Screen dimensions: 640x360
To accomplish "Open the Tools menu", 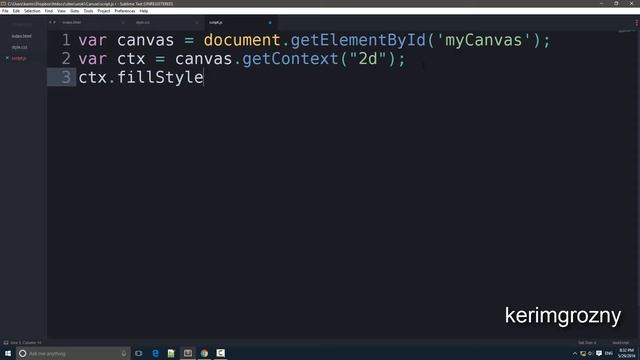I will click(x=88, y=11).
